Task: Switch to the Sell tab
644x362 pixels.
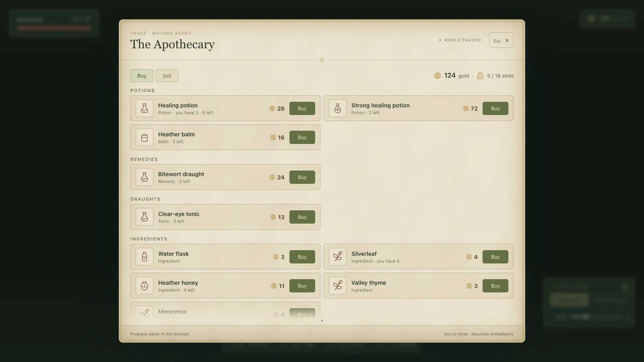Action: 167,76
